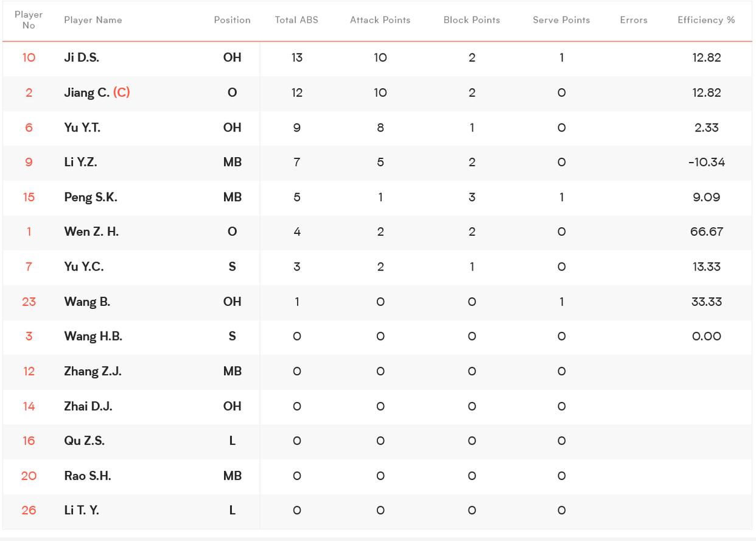Open player Ji D.S. profile
The height and width of the screenshot is (541, 756).
(82, 58)
